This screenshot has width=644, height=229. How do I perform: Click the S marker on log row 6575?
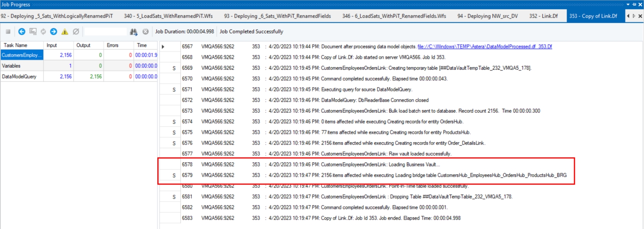click(174, 133)
